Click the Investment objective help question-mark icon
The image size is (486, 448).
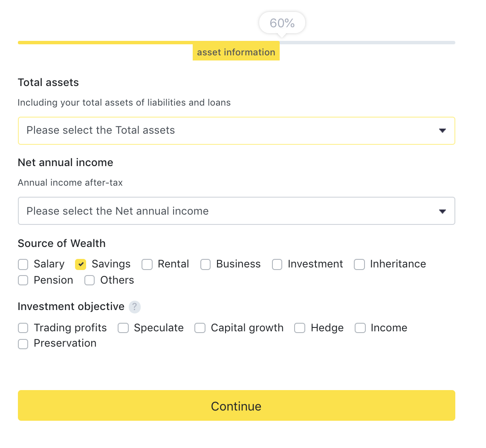[x=135, y=307]
